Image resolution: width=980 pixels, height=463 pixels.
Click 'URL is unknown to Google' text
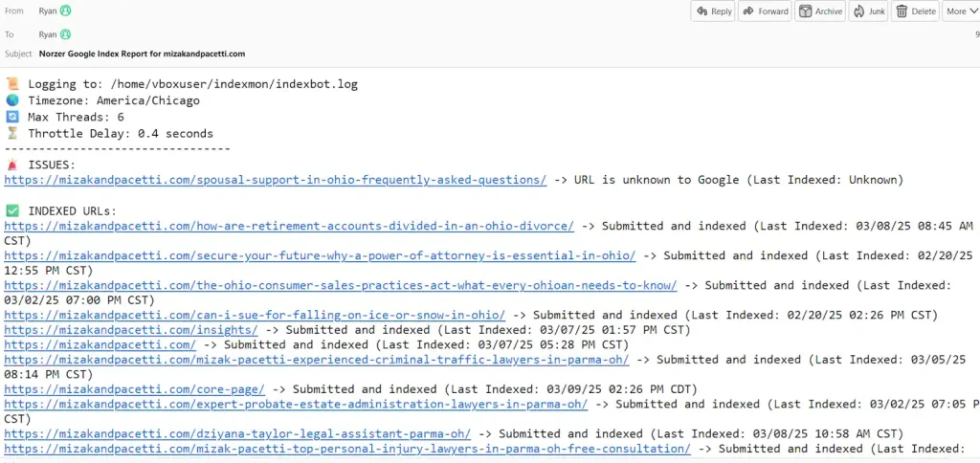[x=657, y=180]
